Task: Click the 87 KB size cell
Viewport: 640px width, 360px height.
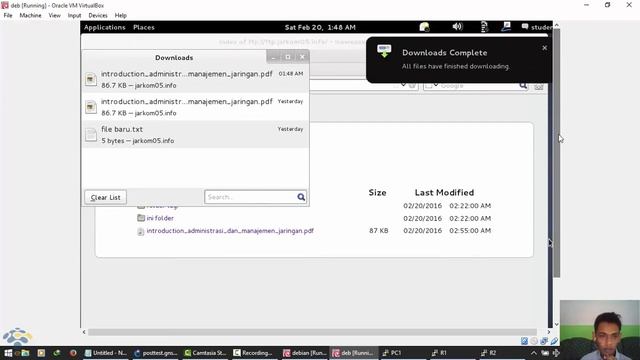Action: point(379,231)
